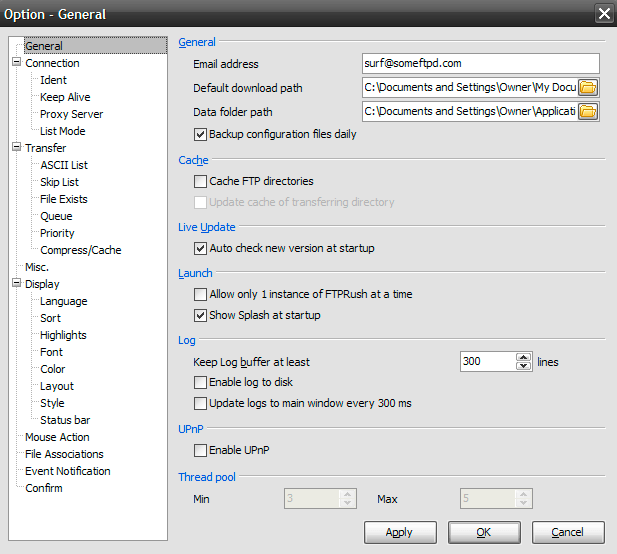Screen dimensions: 617x554
Task: Browse for the data folder path
Action: click(588, 112)
